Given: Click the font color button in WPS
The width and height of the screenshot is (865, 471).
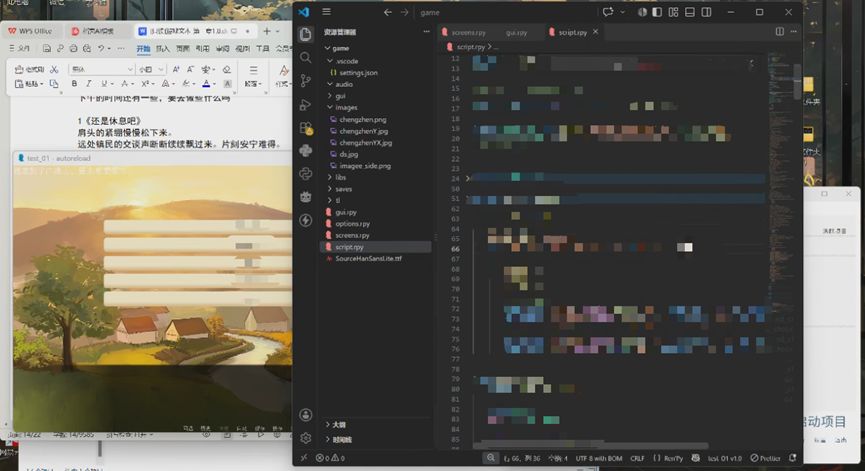Looking at the screenshot, I should (x=206, y=84).
